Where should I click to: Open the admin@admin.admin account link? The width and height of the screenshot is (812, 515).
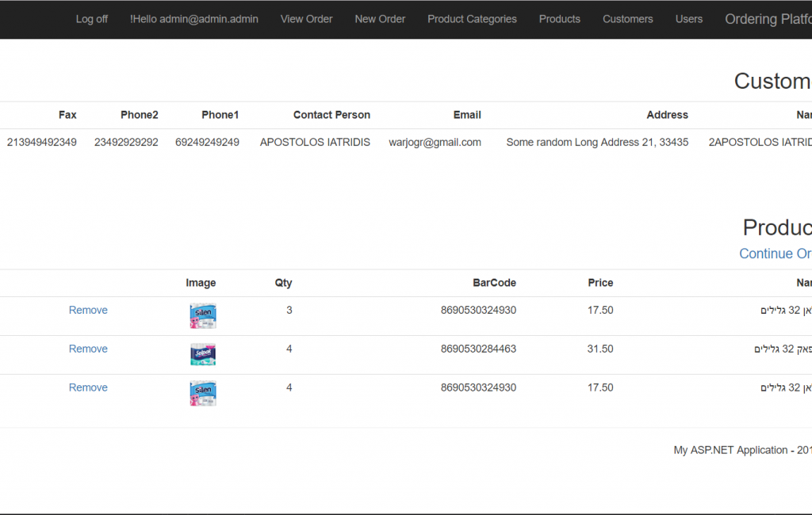(194, 19)
